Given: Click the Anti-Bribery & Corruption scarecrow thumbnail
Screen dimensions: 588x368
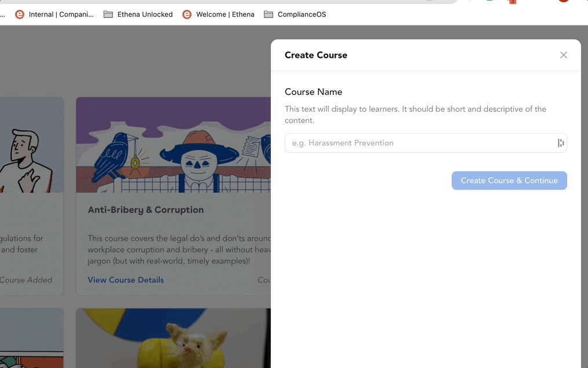Looking at the screenshot, I should (x=173, y=145).
